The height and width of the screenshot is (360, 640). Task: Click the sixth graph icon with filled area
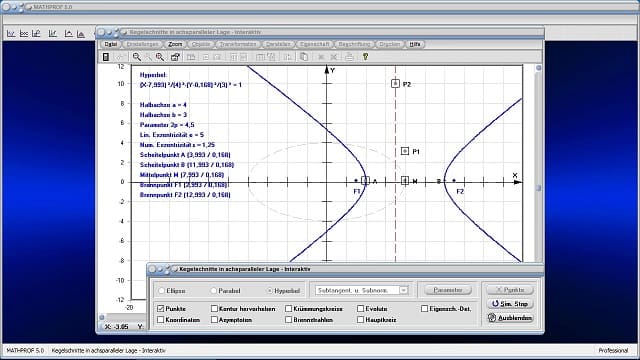pos(81,34)
